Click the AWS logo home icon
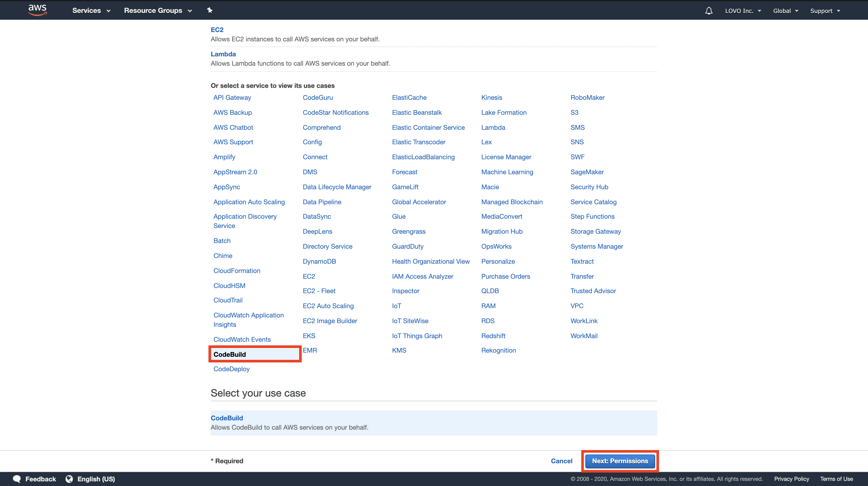This screenshot has width=868, height=486. pos(37,10)
